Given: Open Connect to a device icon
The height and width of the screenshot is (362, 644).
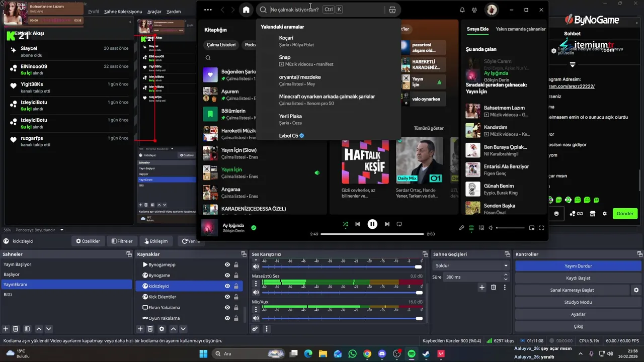Looking at the screenshot, I should click(481, 228).
